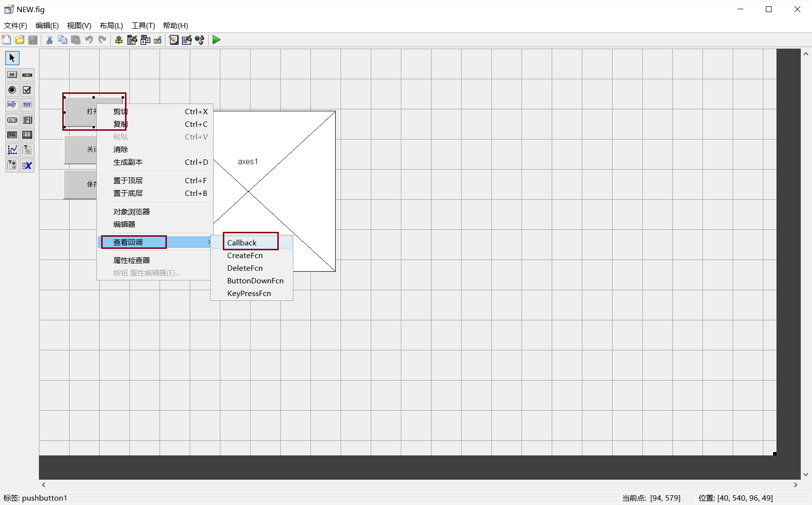This screenshot has height=505, width=812.
Task: Pick the Button Group component tool
Action: (12, 165)
